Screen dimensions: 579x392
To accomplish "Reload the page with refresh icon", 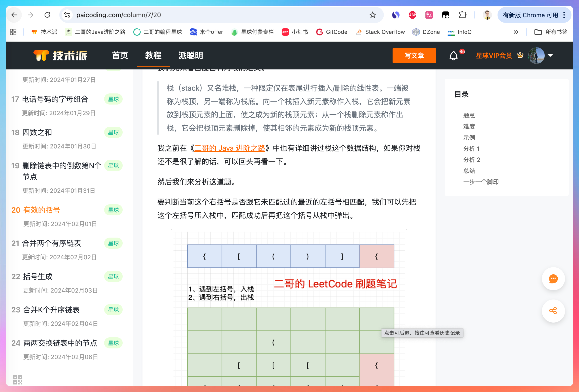I will [x=47, y=15].
